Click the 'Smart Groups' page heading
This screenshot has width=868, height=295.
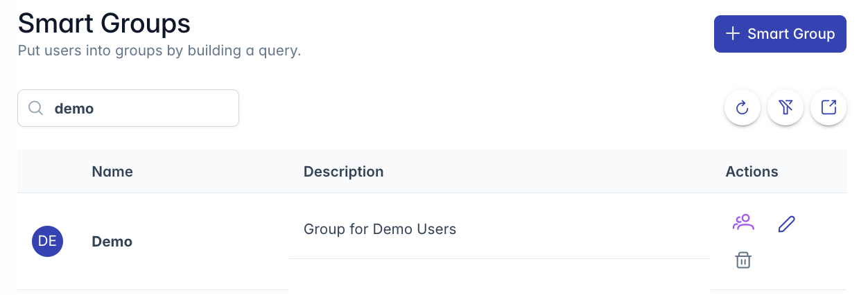pos(104,24)
